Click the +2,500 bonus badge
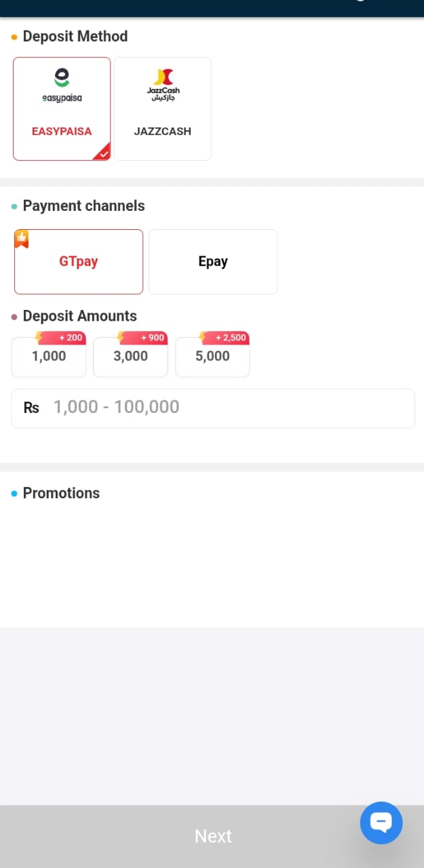This screenshot has height=868, width=424. [229, 338]
